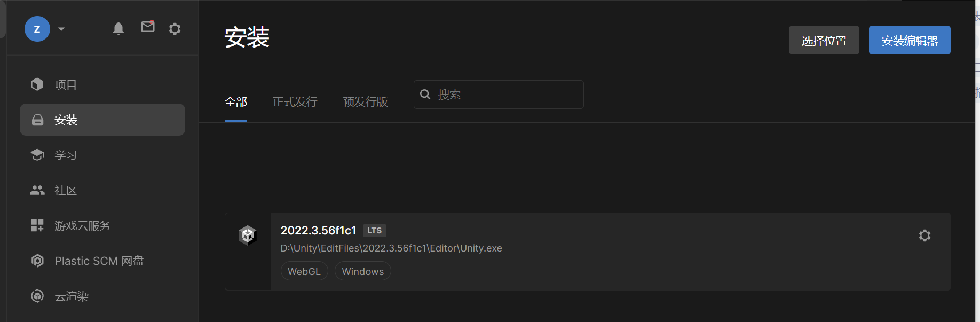This screenshot has height=322, width=980.
Task: Click the 搜索 search field
Action: pyautogui.click(x=499, y=95)
